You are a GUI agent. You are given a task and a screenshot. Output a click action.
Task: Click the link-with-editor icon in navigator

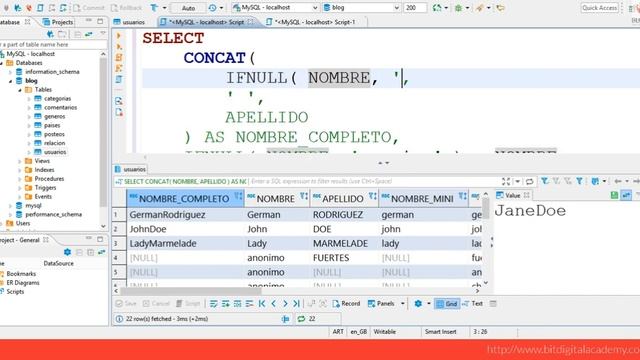pos(89,34)
